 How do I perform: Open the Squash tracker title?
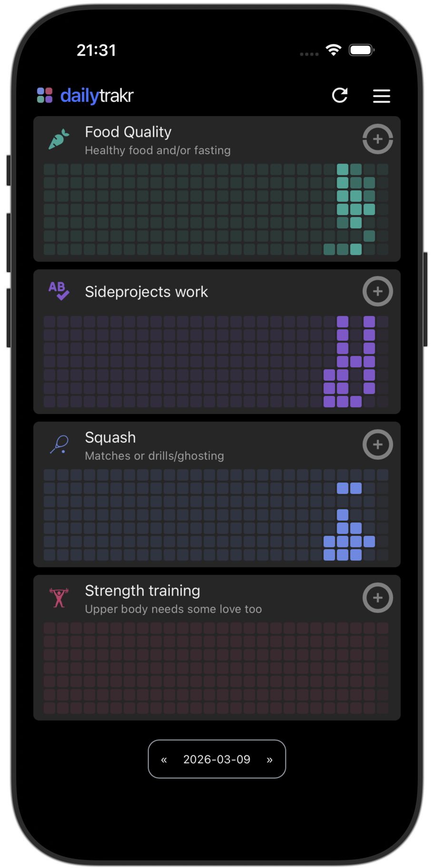[x=110, y=437]
